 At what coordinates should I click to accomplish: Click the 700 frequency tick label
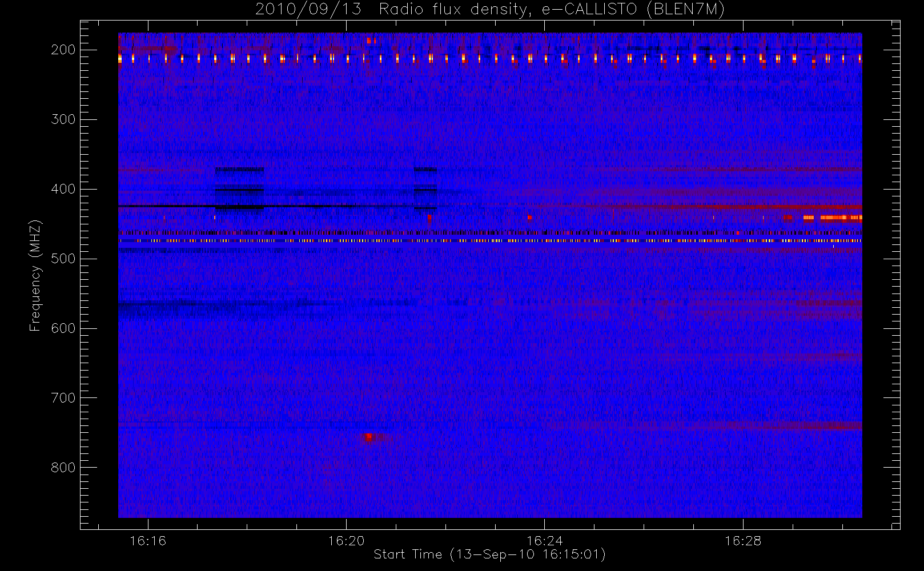tap(63, 398)
